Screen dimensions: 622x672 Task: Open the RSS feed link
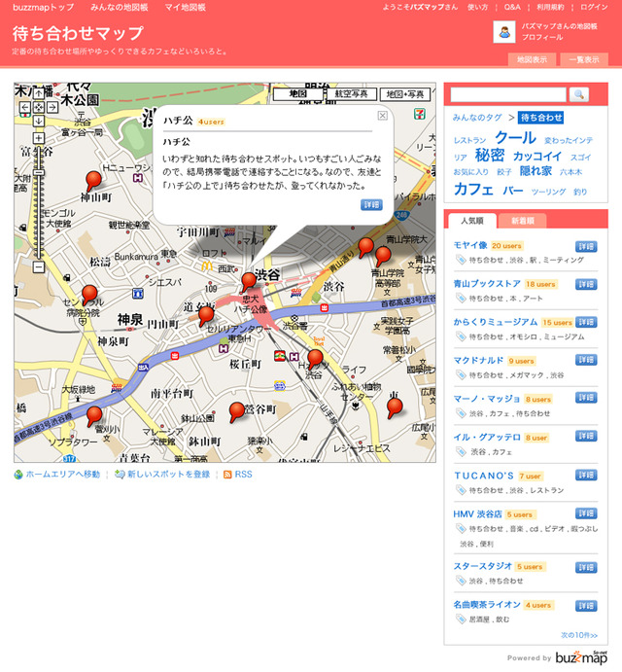click(x=243, y=474)
